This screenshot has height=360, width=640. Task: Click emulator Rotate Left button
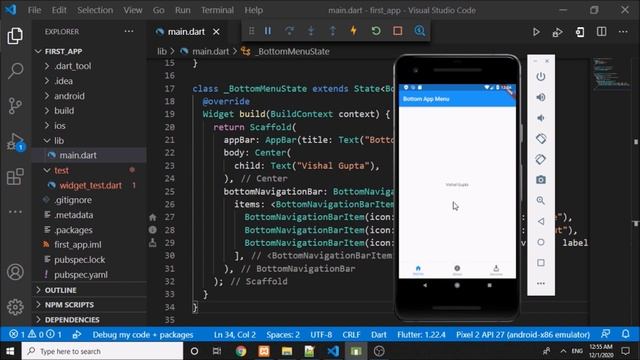[x=541, y=139]
